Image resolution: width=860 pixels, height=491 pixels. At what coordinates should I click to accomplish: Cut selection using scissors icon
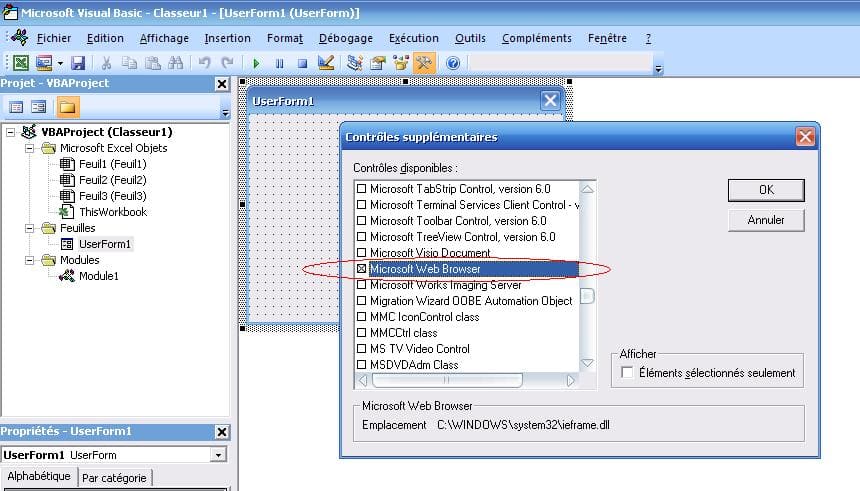point(106,63)
